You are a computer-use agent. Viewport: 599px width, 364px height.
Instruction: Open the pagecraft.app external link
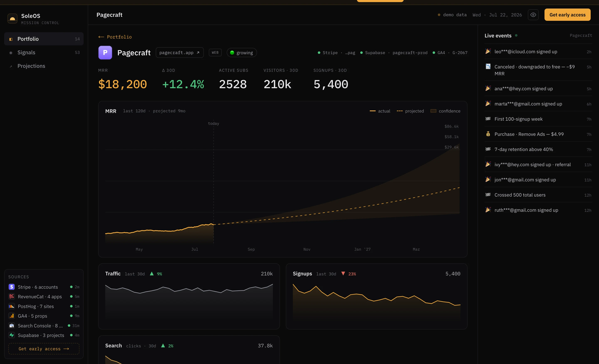click(180, 53)
